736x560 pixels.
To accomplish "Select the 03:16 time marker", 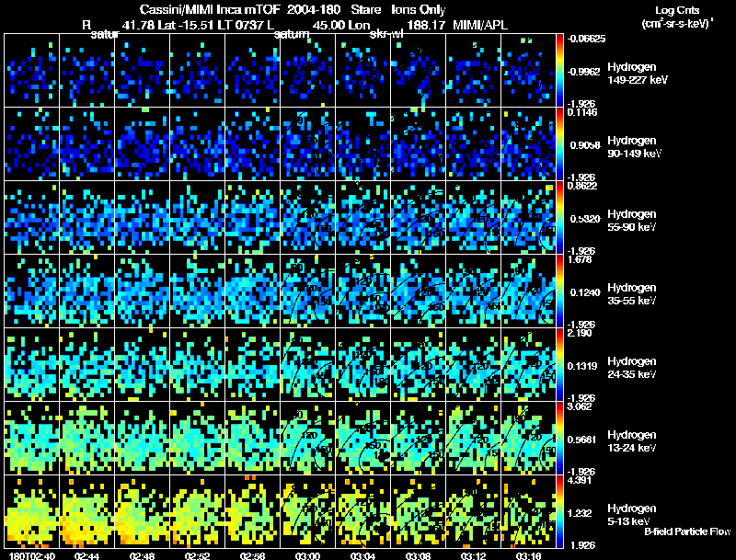I will tap(528, 556).
